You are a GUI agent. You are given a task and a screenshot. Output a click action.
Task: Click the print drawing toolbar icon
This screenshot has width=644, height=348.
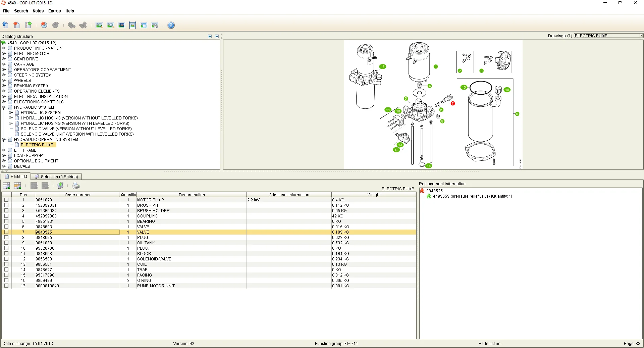pyautogui.click(x=155, y=26)
